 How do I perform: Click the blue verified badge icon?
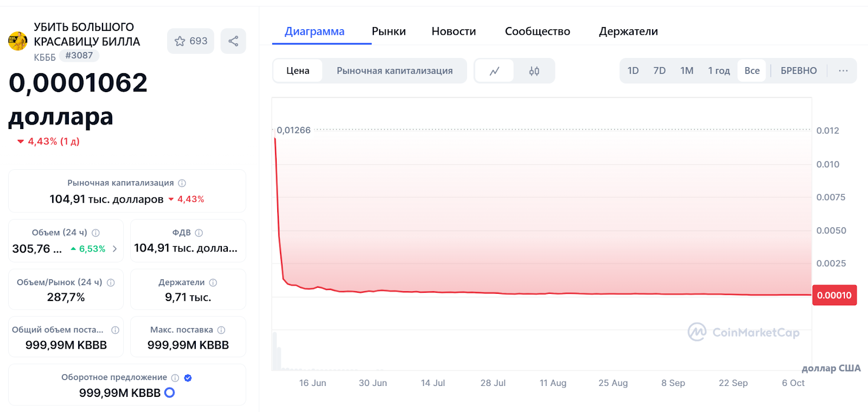pos(188,378)
